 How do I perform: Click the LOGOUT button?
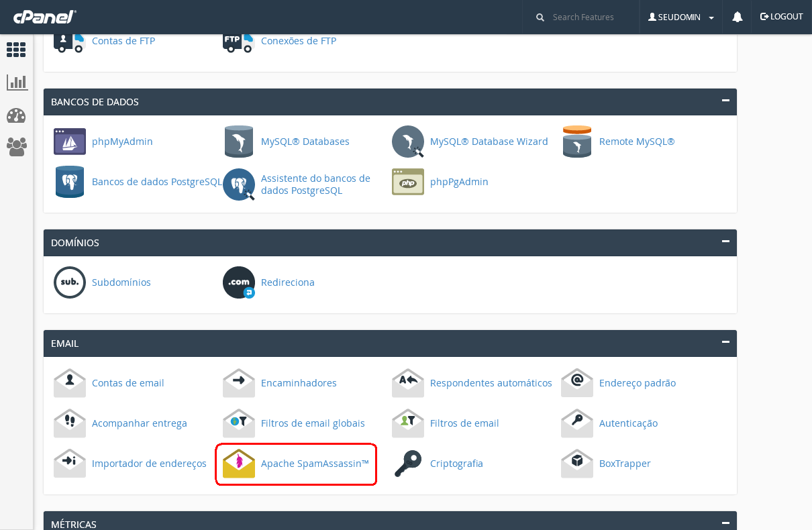[x=781, y=17]
